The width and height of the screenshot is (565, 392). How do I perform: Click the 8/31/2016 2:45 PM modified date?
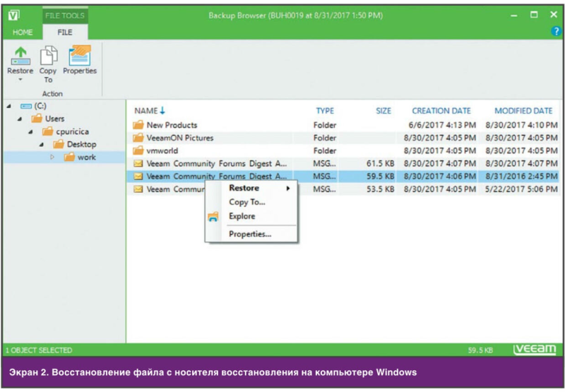521,176
